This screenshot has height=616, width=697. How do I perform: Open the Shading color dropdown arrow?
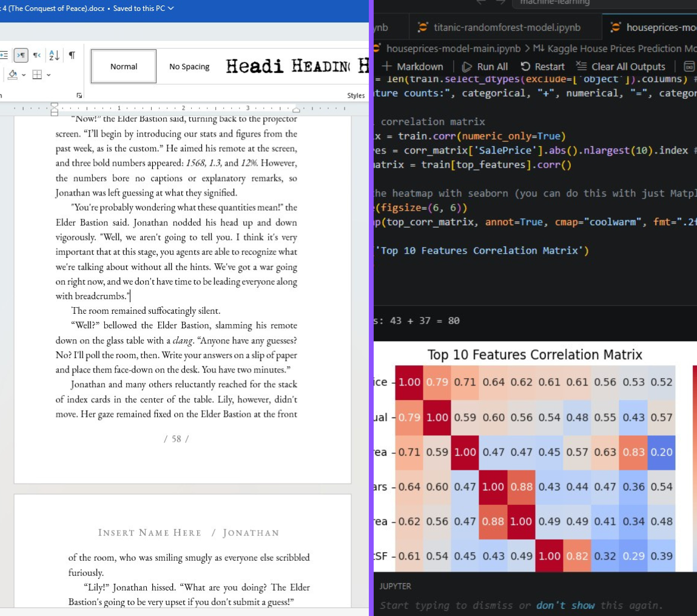(24, 75)
